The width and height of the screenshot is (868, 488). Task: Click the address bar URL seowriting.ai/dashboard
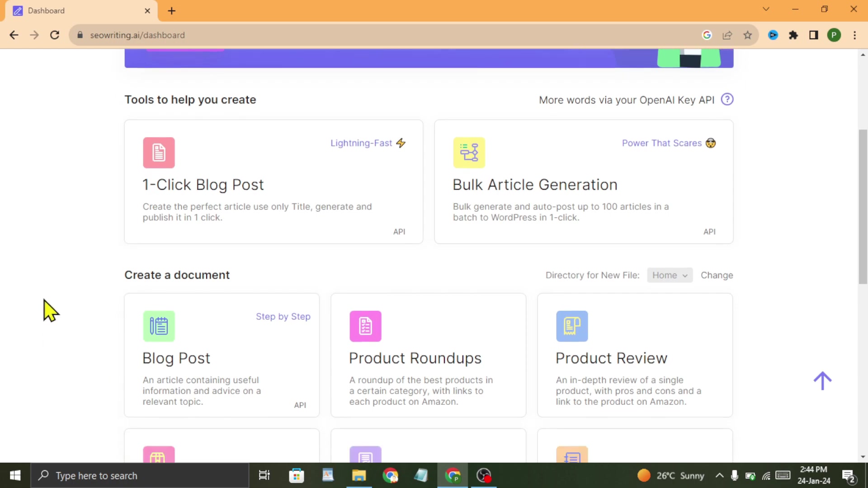coord(137,35)
